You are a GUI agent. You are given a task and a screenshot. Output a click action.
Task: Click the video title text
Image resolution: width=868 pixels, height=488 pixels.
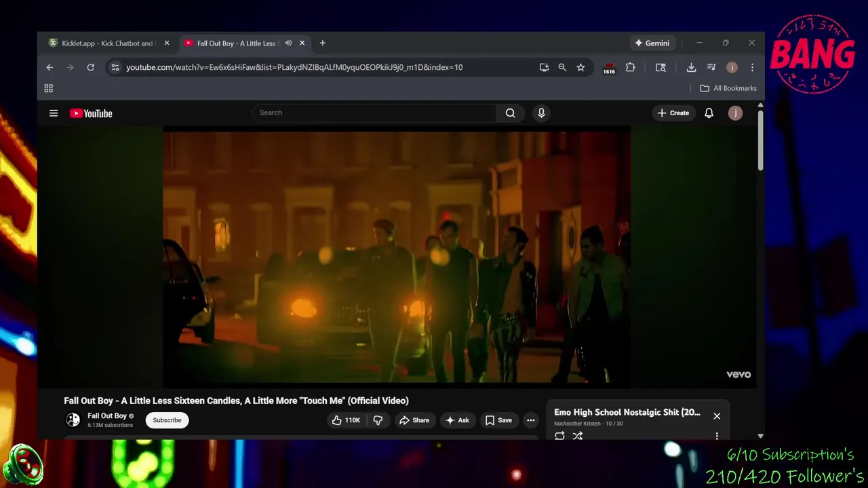pos(236,401)
